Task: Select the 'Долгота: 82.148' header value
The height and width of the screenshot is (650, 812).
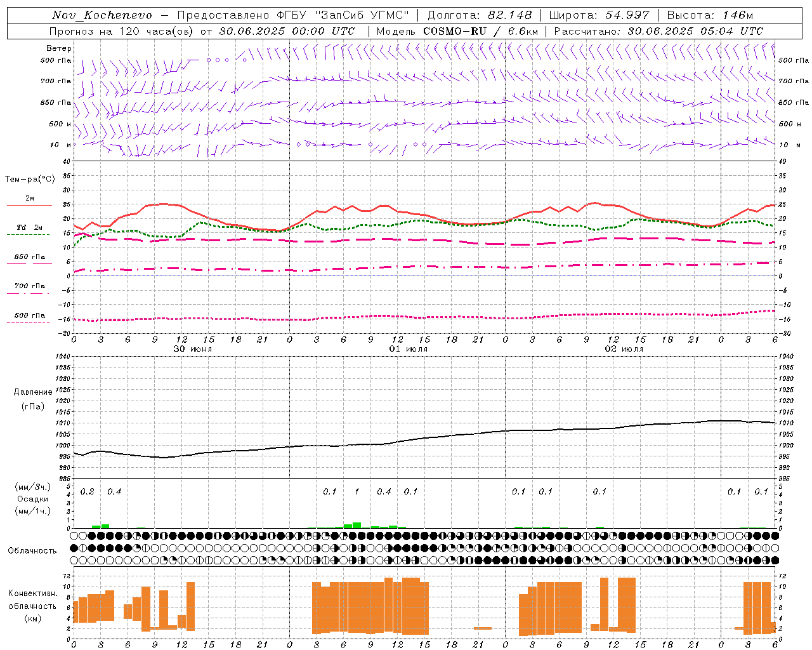Action: pos(480,15)
